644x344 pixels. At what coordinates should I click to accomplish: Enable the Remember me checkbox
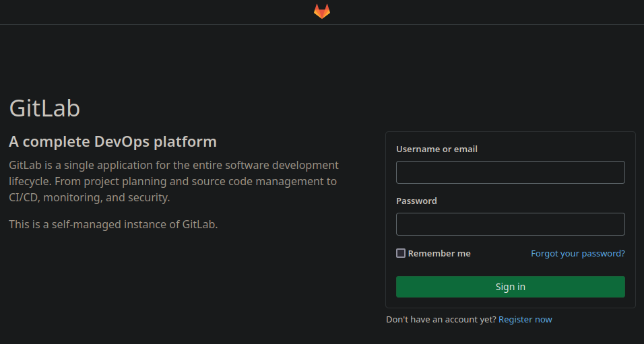coord(401,253)
